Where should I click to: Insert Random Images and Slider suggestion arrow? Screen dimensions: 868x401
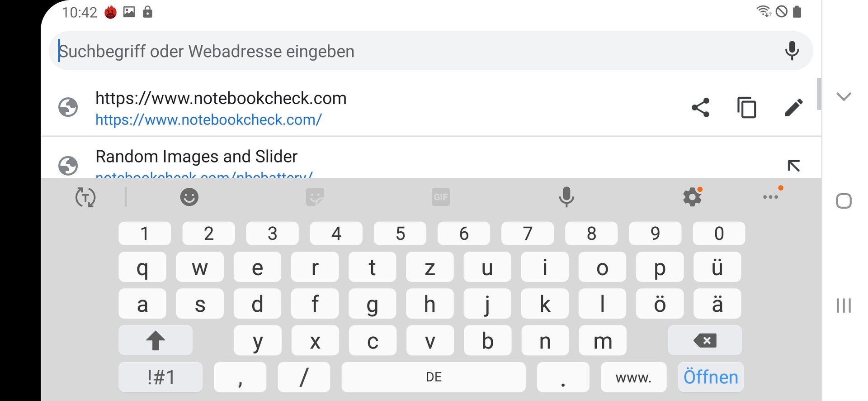pyautogui.click(x=793, y=166)
